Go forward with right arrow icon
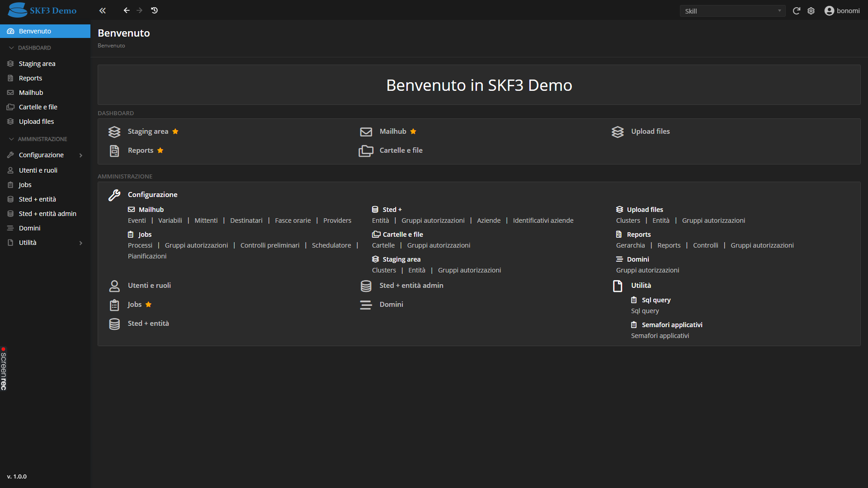The width and height of the screenshot is (868, 488). [x=139, y=10]
